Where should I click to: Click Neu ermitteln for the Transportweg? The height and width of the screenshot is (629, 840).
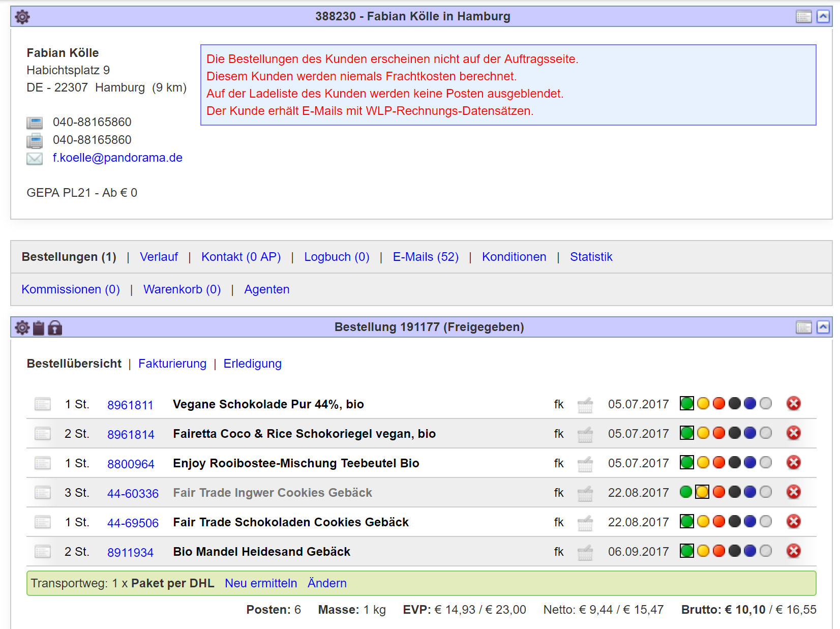pyautogui.click(x=261, y=583)
